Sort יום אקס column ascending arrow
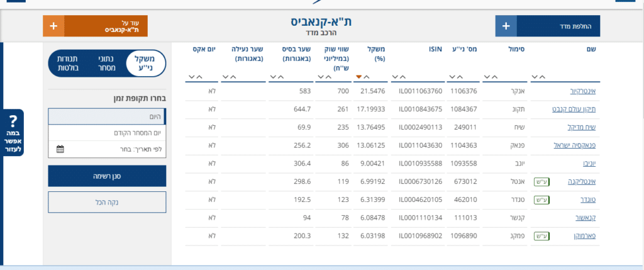Image resolution: width=644 pixels, height=270 pixels. (x=199, y=77)
